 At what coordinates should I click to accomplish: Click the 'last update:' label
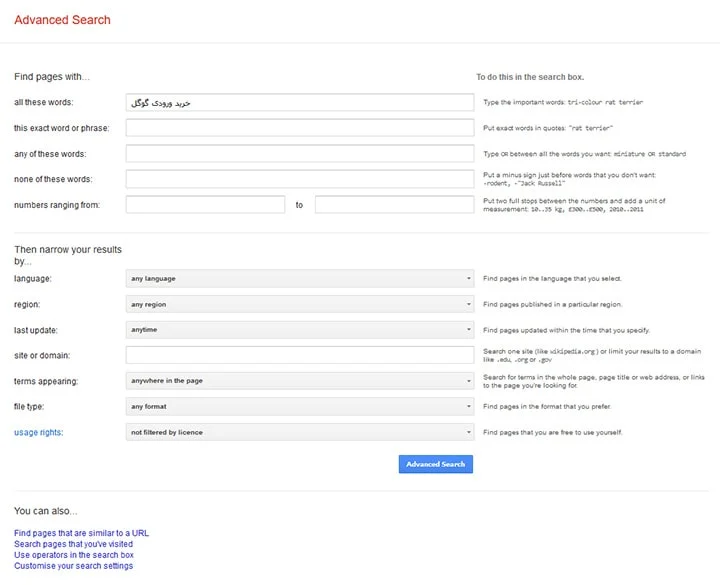36,330
